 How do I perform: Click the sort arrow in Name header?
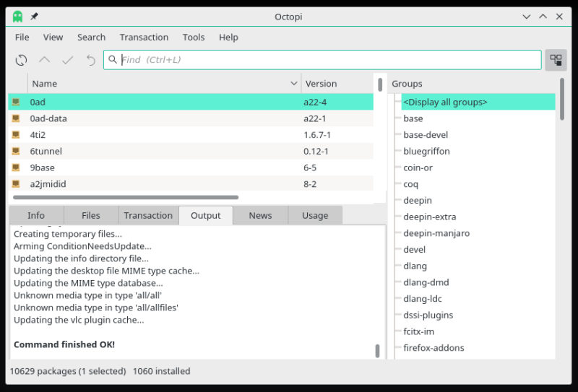pos(294,84)
